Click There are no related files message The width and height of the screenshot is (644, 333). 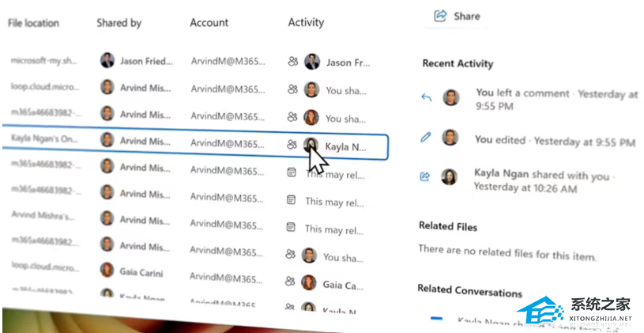point(507,252)
